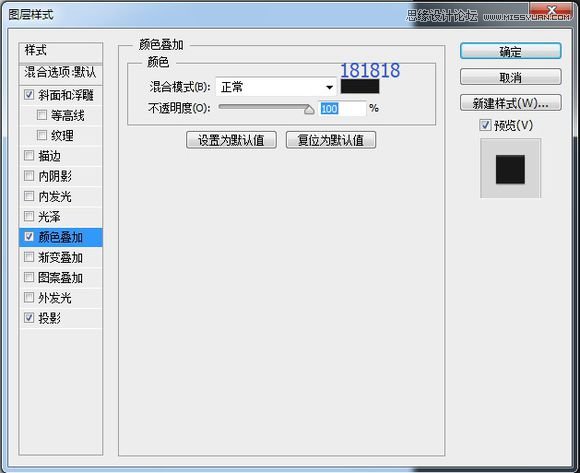Click 设置为默认值 button

click(x=231, y=140)
